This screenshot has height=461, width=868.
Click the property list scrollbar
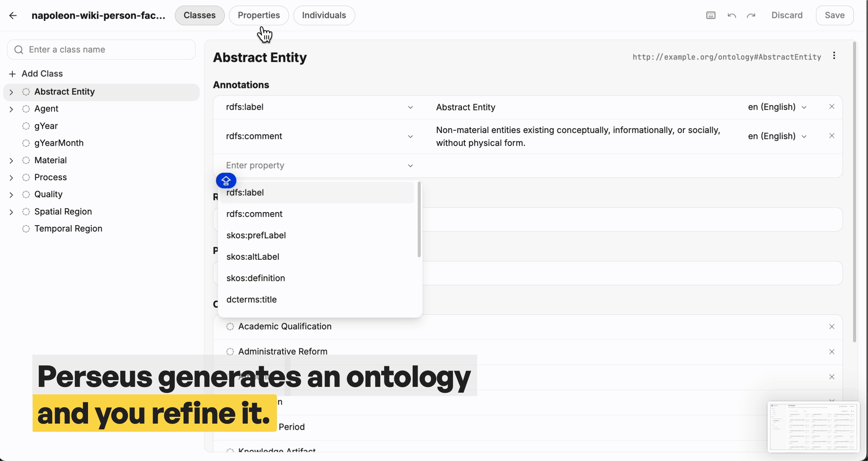tap(419, 220)
